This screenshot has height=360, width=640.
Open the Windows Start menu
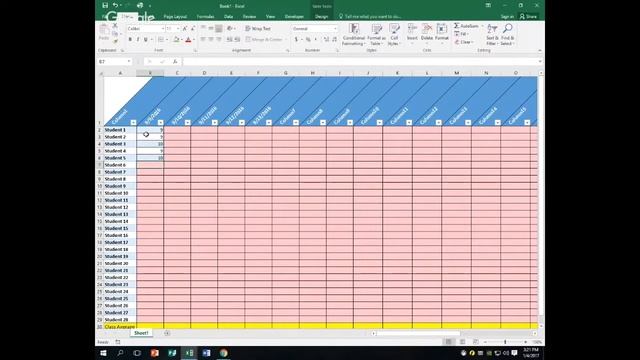[x=103, y=353]
